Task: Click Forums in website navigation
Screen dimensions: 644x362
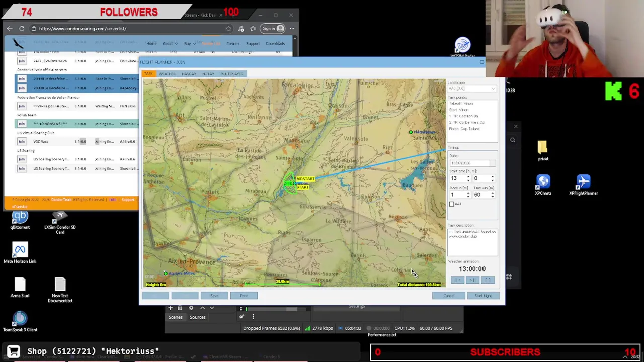Action: pos(233,44)
